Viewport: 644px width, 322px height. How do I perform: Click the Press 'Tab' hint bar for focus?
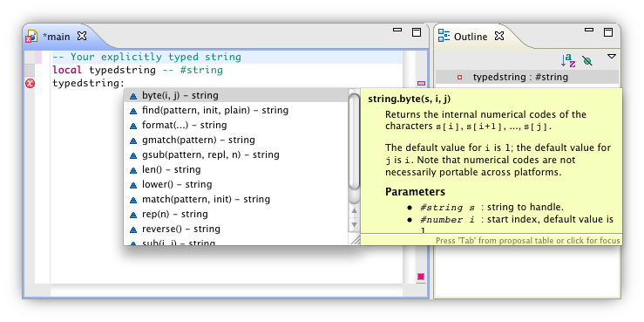491,240
